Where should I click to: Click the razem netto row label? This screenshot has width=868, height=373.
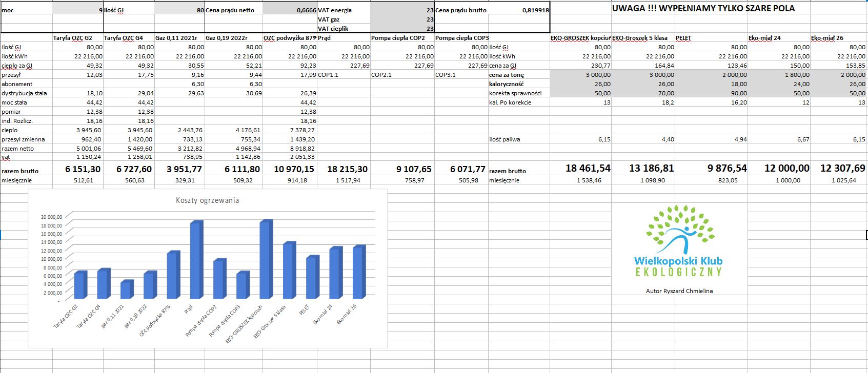[18, 149]
